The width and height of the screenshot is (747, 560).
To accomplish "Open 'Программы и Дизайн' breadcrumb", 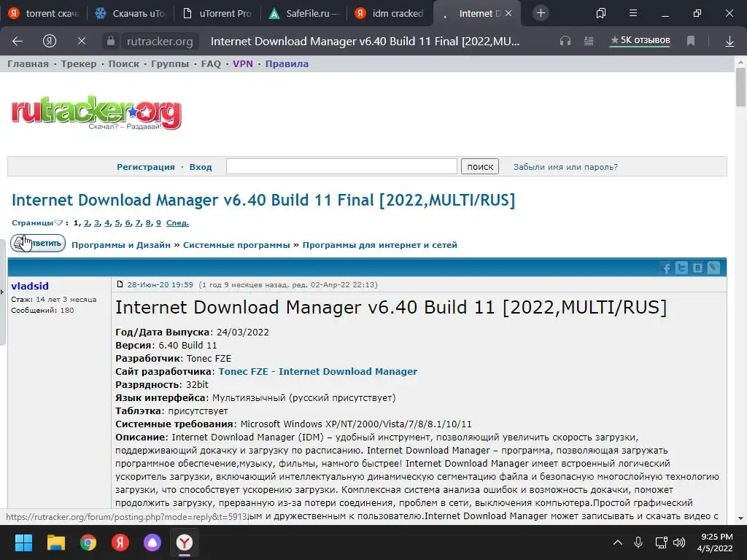I will pos(121,245).
